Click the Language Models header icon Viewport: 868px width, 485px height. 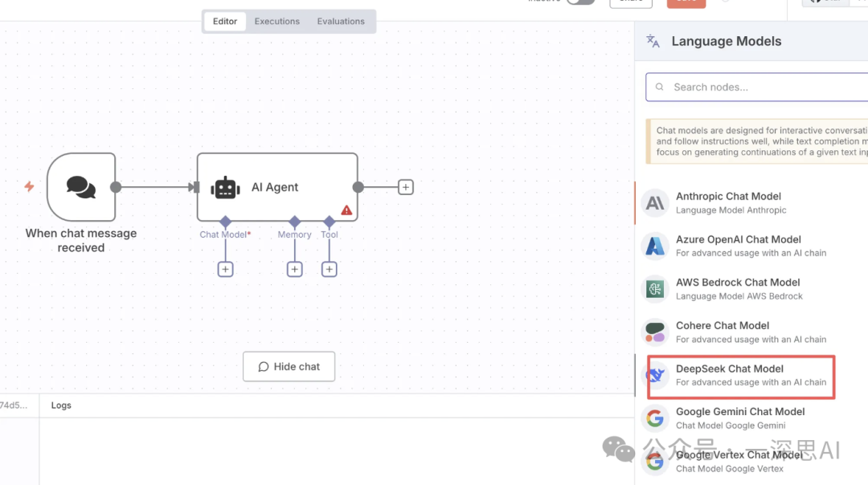click(x=653, y=42)
